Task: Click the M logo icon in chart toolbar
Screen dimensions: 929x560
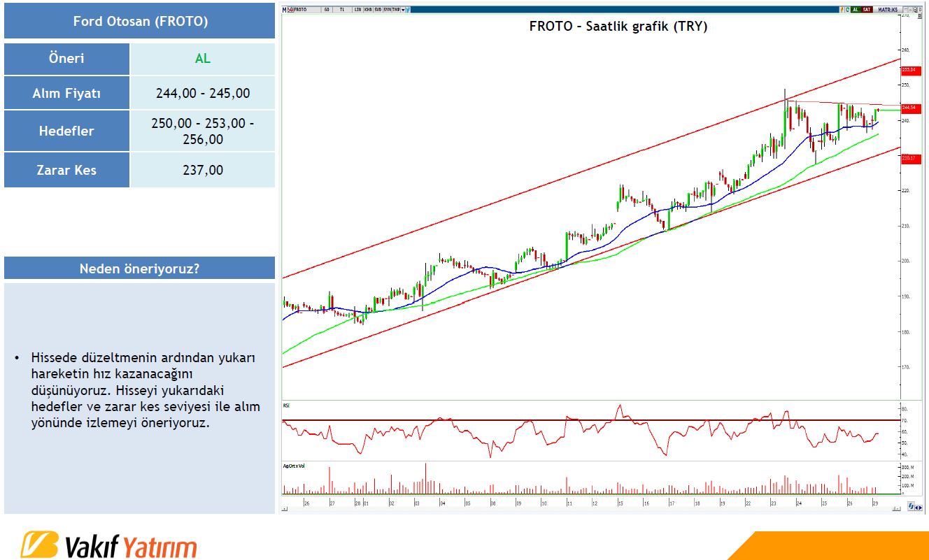Action: (x=284, y=10)
